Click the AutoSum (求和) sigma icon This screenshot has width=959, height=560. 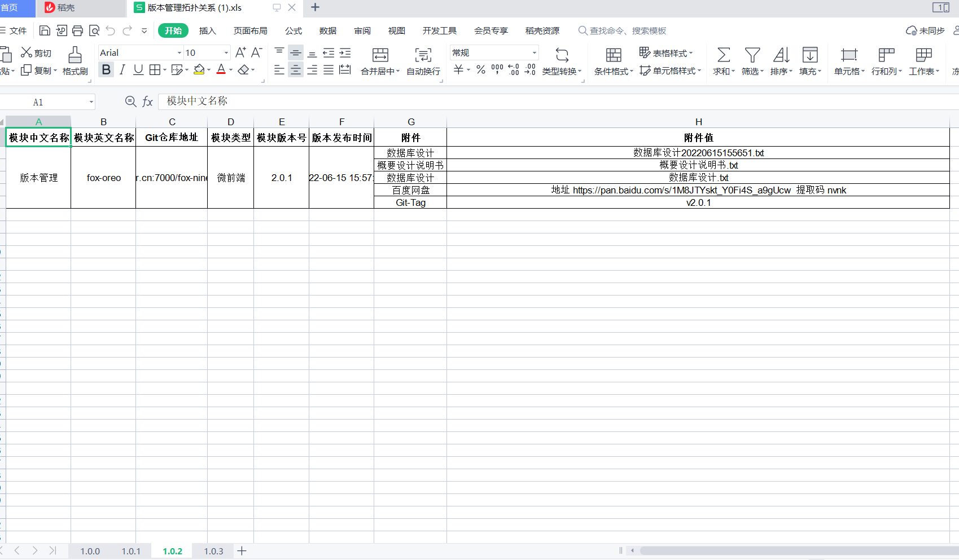pos(723,55)
